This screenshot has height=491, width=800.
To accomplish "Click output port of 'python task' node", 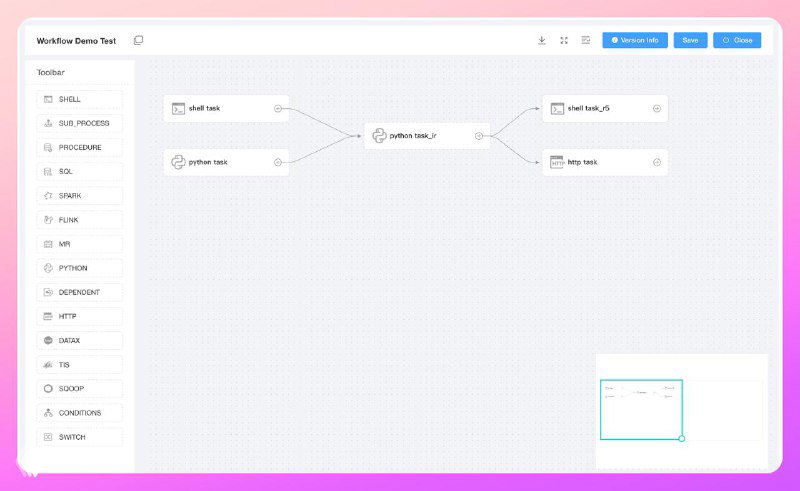I will click(x=278, y=162).
